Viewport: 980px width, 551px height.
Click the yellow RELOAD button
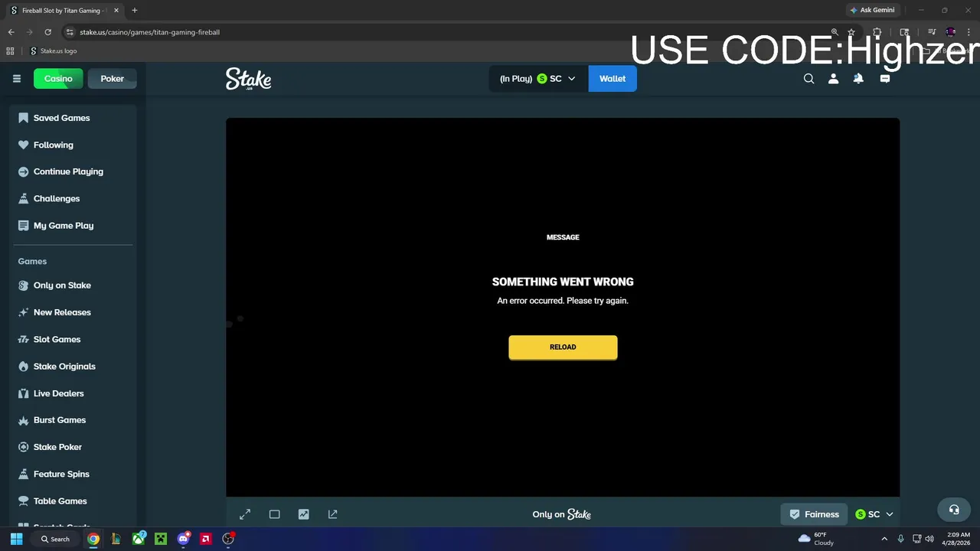tap(563, 347)
